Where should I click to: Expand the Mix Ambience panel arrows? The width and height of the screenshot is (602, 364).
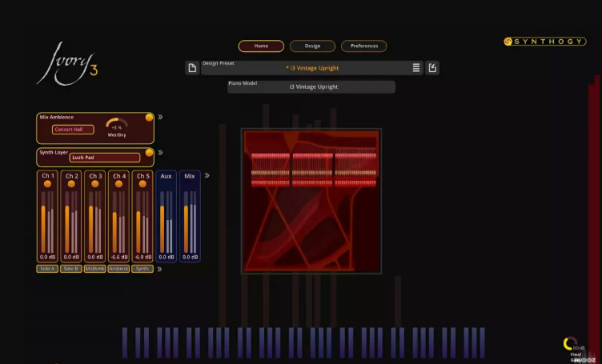160,117
